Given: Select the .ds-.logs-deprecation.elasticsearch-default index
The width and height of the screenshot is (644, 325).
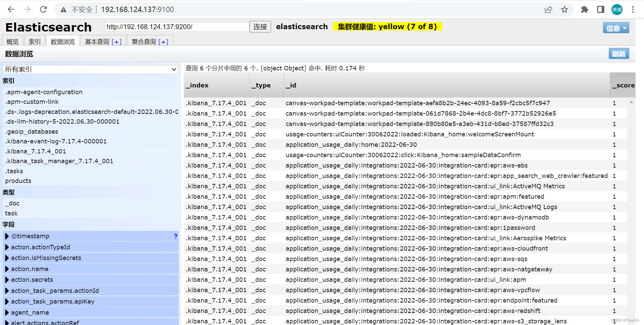Looking at the screenshot, I should tap(91, 112).
